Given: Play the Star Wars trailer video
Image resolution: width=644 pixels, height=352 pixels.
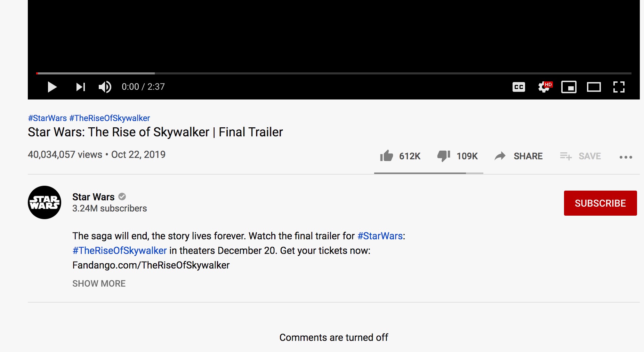Looking at the screenshot, I should pyautogui.click(x=52, y=87).
